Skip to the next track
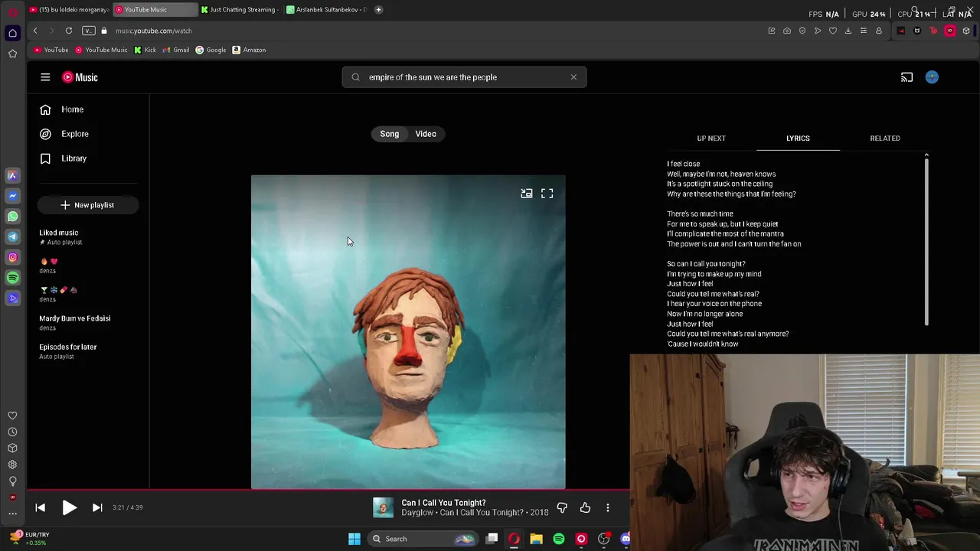980x551 pixels. click(x=97, y=507)
